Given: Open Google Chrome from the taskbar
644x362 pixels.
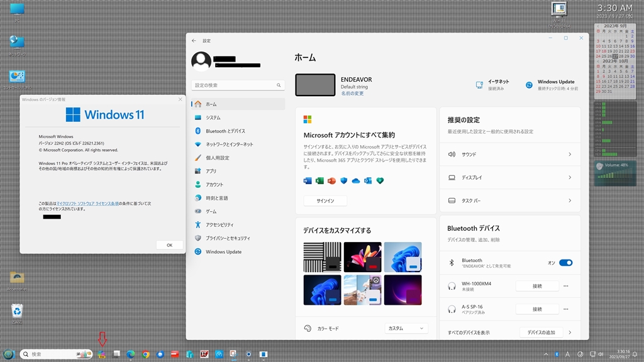Looking at the screenshot, I should pyautogui.click(x=146, y=354).
